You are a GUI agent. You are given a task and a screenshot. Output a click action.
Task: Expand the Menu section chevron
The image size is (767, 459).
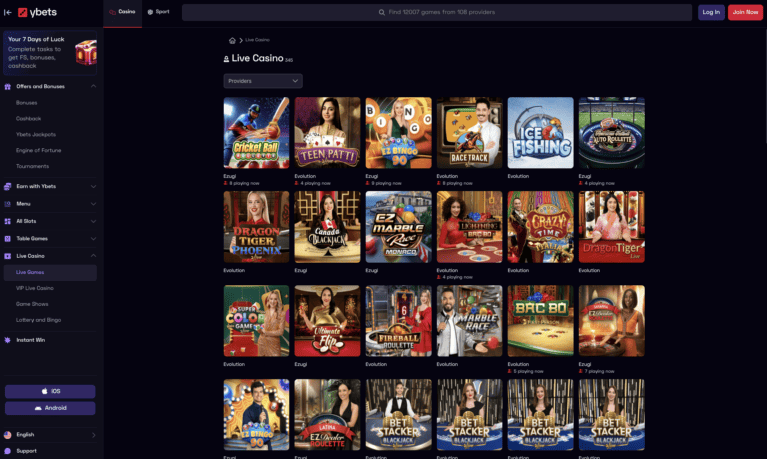(93, 204)
